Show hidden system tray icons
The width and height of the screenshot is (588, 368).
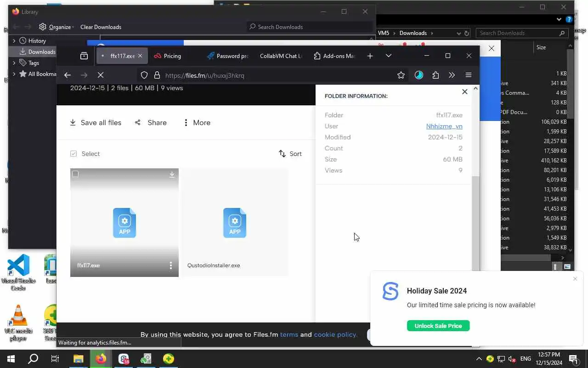pos(479,359)
